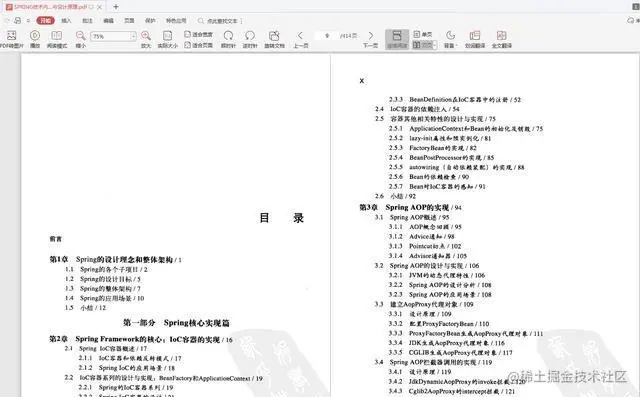Open the Page ribbon tab

pyautogui.click(x=129, y=20)
